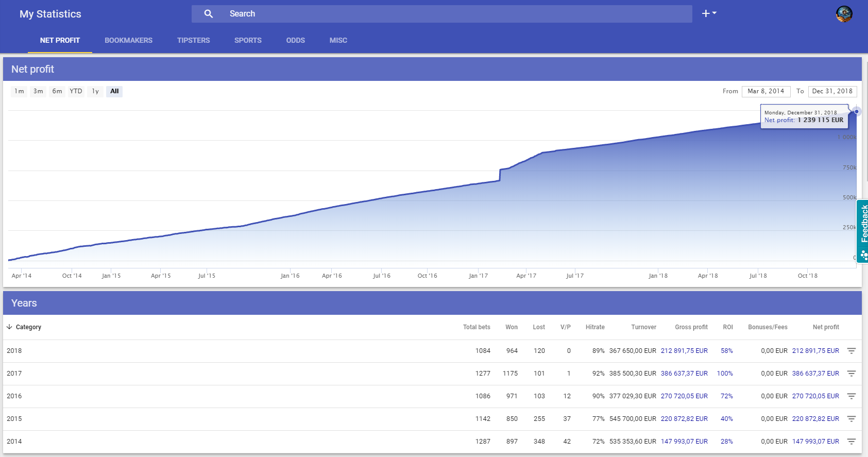Open the plus add-new dropdown

coord(709,13)
